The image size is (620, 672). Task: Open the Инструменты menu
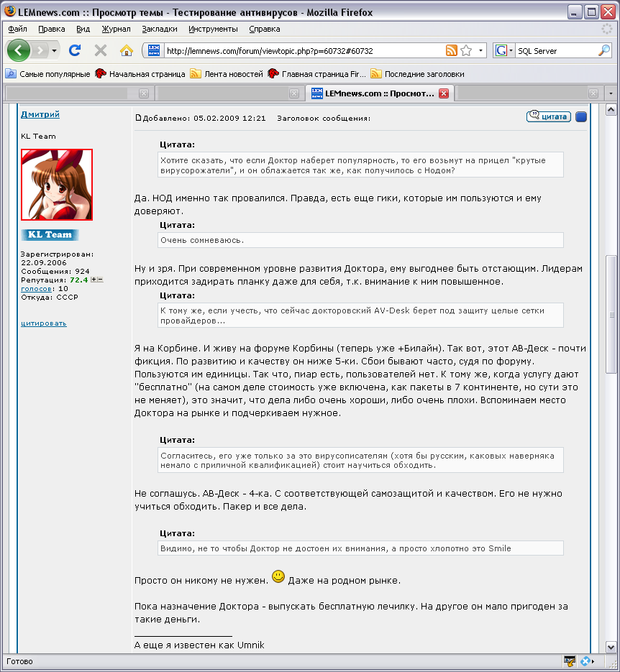point(213,29)
